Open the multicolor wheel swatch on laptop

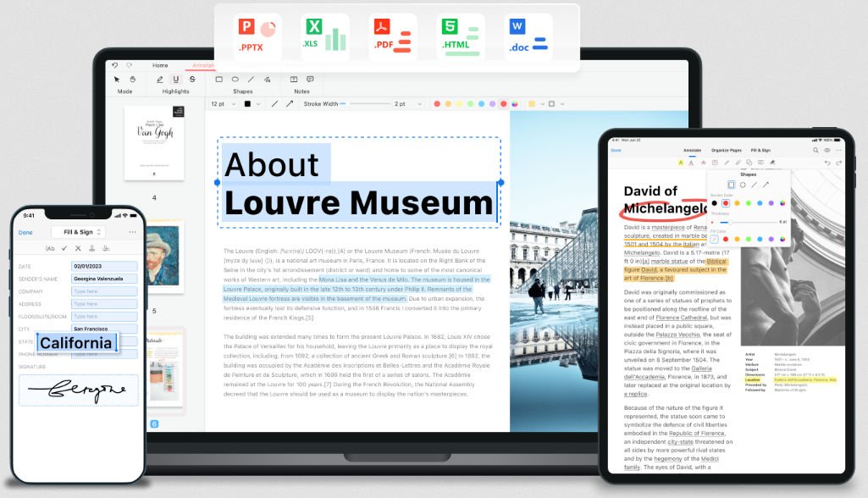pyautogui.click(x=515, y=103)
